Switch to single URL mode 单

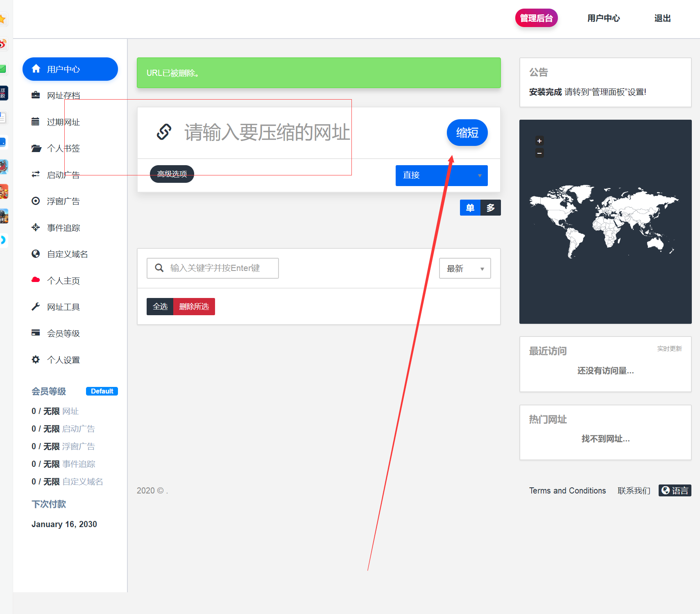[470, 208]
